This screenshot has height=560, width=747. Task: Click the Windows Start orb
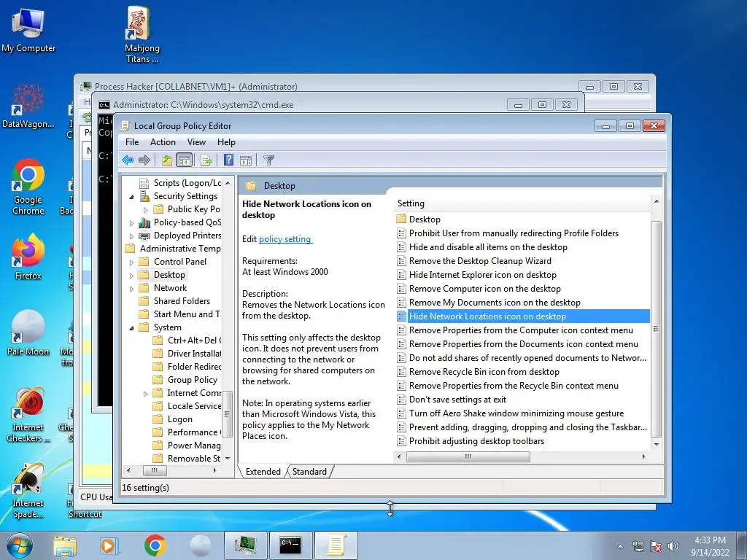19,545
